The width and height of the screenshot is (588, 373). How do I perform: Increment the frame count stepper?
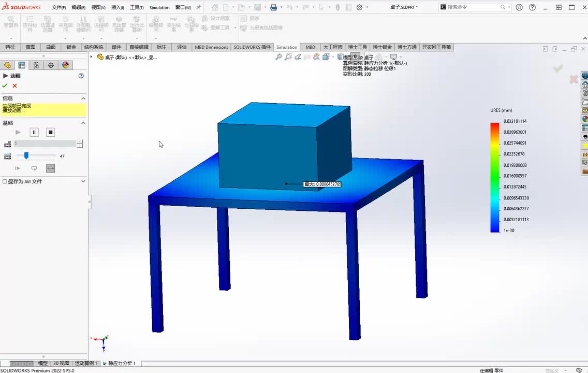[x=80, y=141]
